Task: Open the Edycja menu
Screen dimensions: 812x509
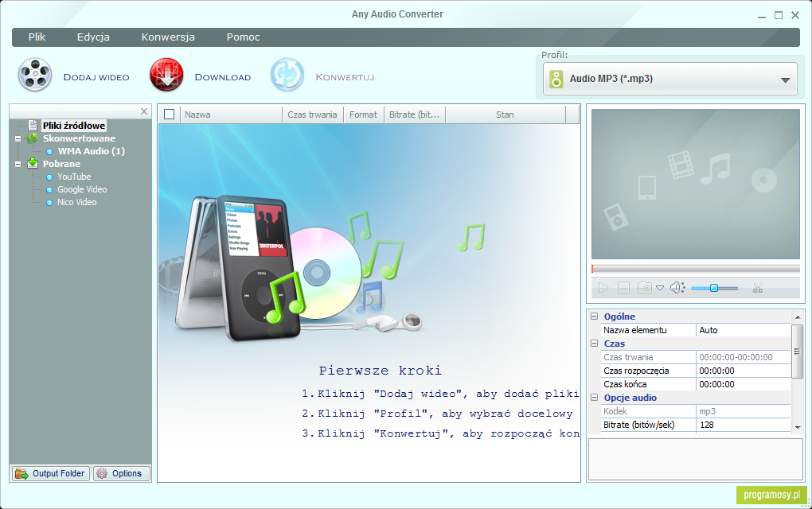Action: [x=93, y=37]
